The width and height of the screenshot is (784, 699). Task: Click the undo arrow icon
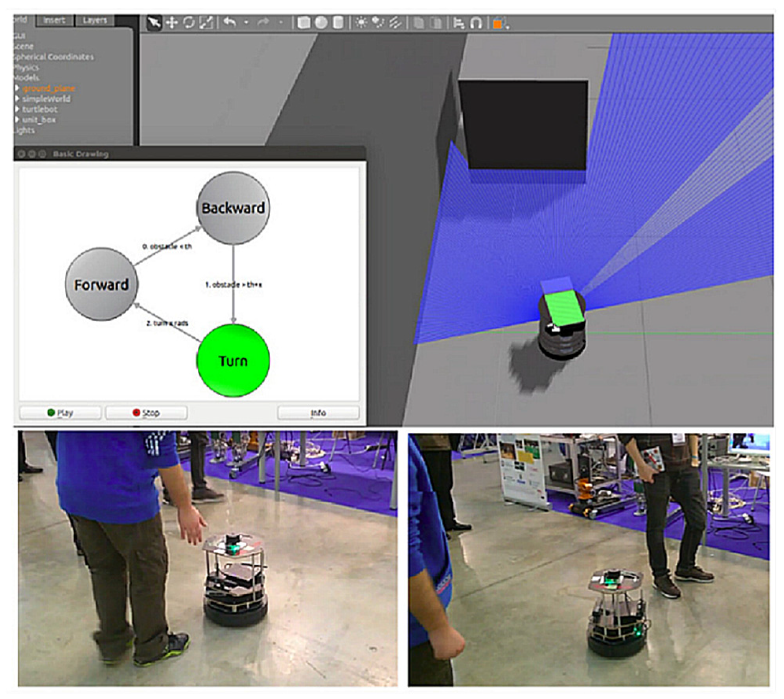230,22
